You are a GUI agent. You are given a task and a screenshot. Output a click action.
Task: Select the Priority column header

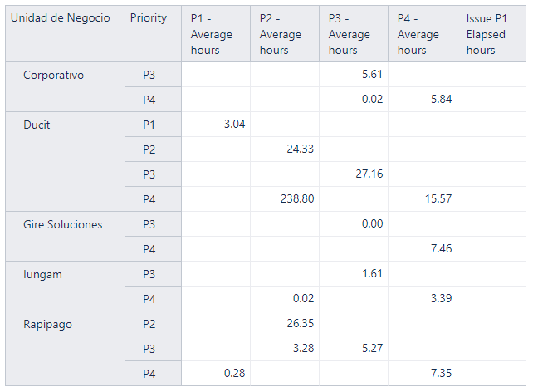[x=153, y=34]
